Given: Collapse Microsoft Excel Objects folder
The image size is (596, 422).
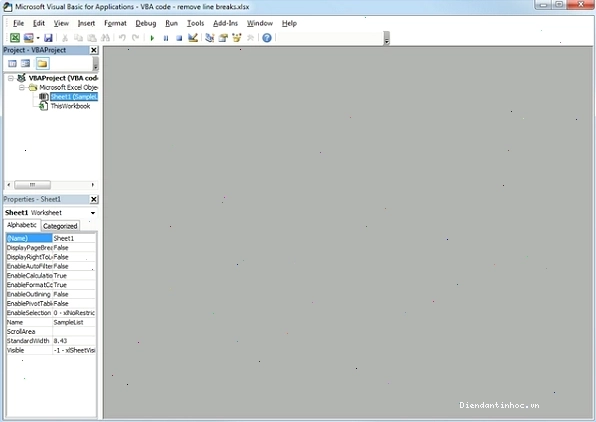Looking at the screenshot, I should pyautogui.click(x=22, y=87).
